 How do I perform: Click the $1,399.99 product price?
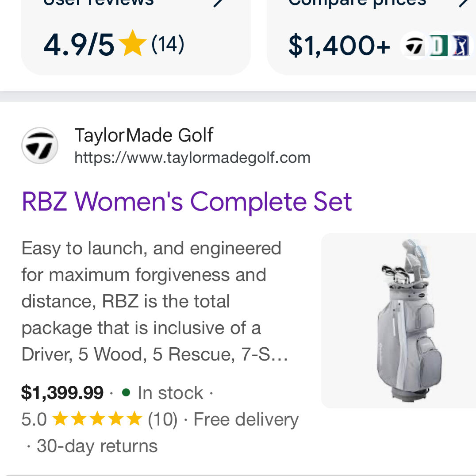tap(62, 393)
